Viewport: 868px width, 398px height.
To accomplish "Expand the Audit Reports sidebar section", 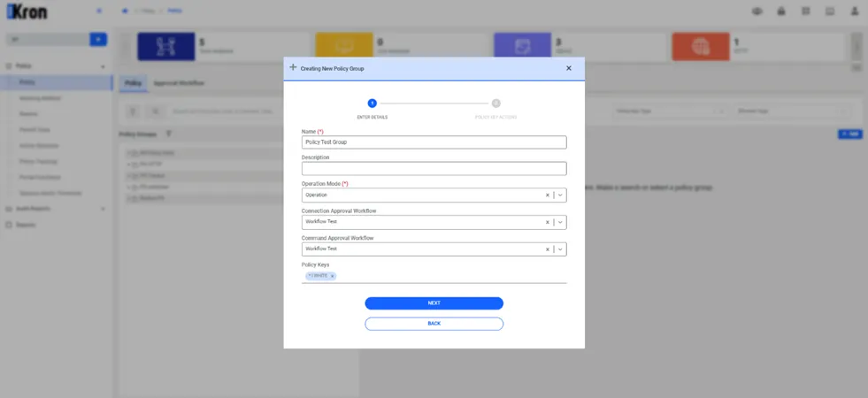I will (x=103, y=210).
